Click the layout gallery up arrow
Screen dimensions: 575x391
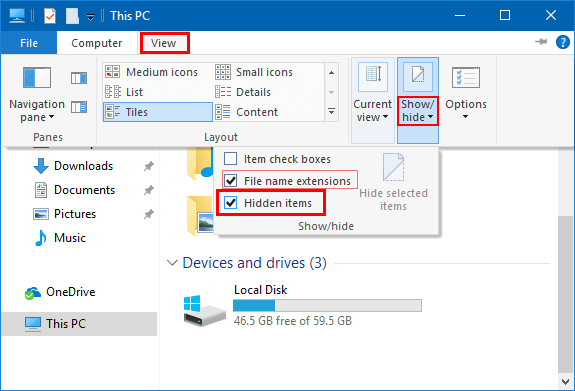click(x=332, y=73)
